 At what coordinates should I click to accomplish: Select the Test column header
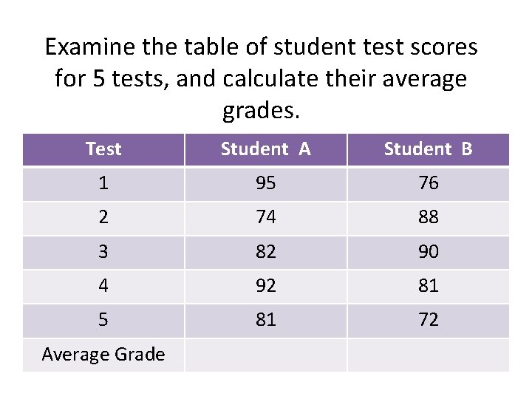(x=103, y=149)
